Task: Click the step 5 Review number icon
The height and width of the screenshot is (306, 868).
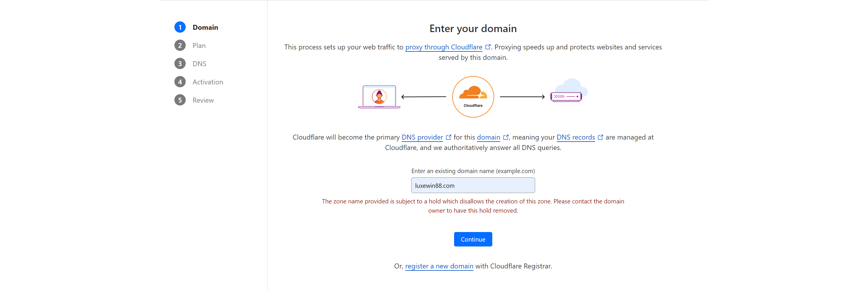Action: (x=180, y=100)
